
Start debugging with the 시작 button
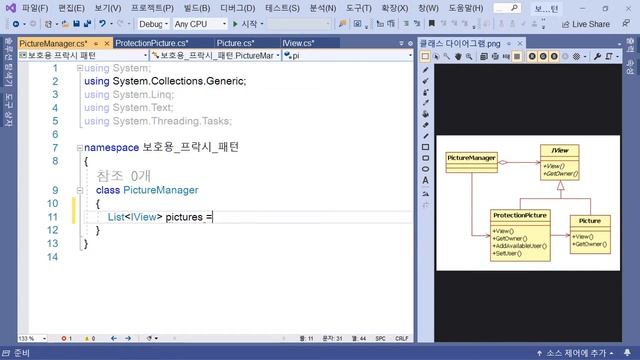245,24
